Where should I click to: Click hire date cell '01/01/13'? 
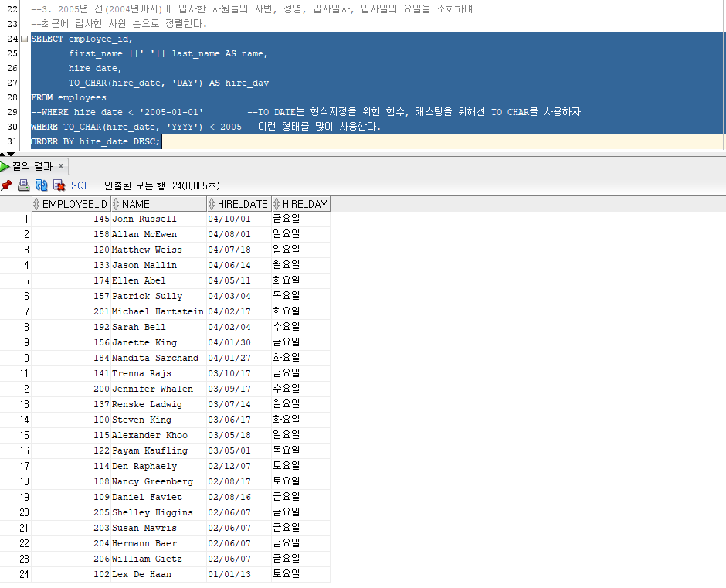239,574
